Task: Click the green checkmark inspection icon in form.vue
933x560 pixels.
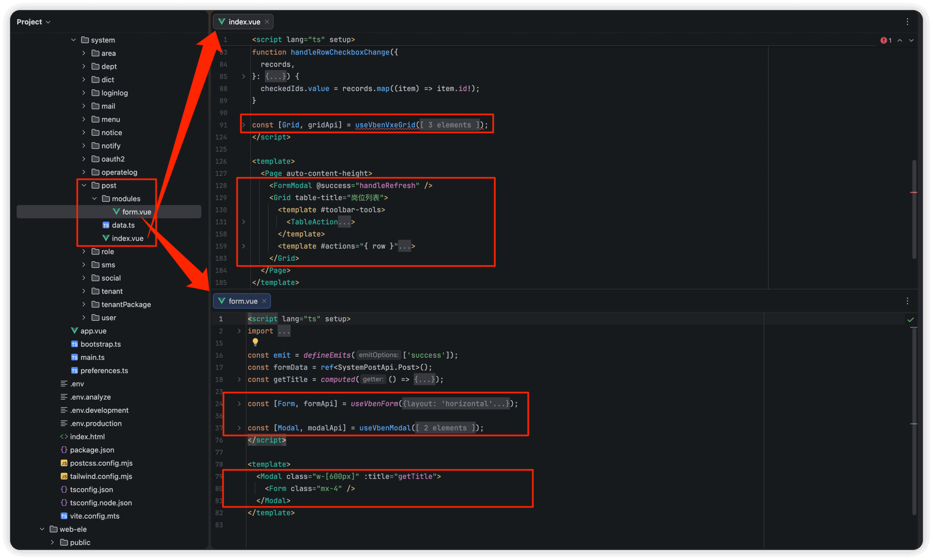Action: (910, 319)
